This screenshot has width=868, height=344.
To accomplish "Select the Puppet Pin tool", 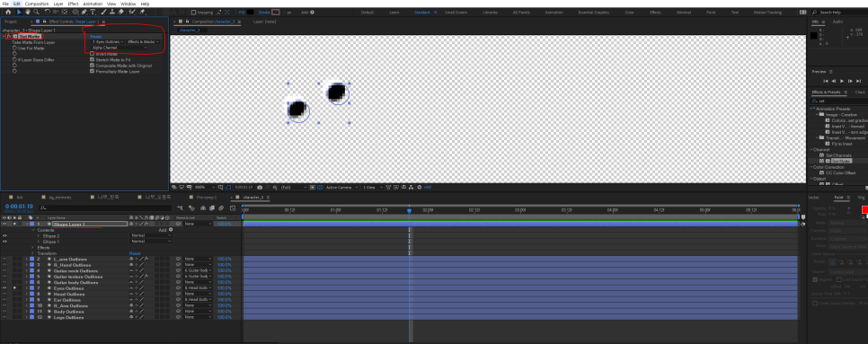I will (142, 12).
